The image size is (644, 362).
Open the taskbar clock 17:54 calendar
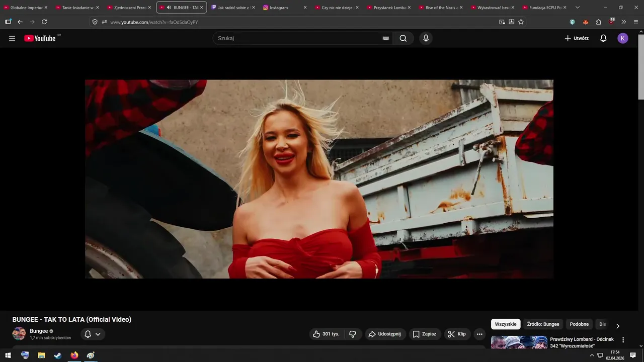click(x=615, y=355)
